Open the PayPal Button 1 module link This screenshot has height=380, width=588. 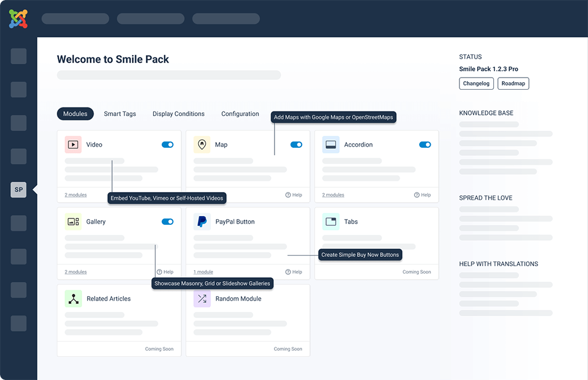(203, 272)
